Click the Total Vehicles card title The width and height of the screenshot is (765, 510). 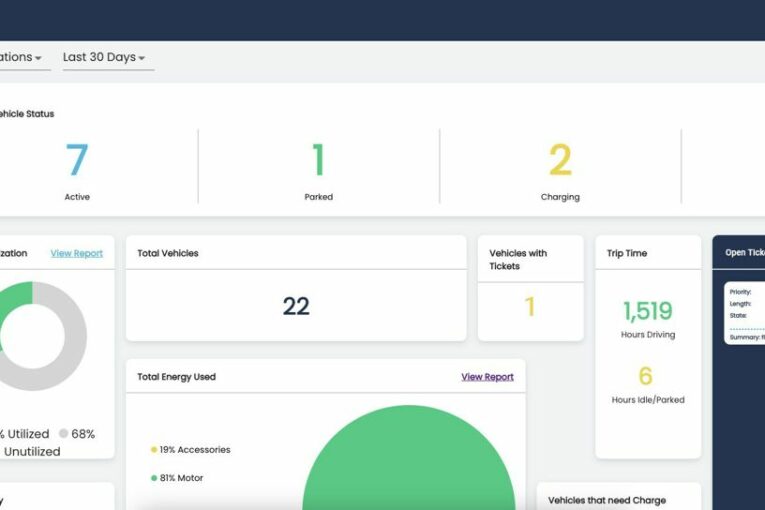point(168,253)
